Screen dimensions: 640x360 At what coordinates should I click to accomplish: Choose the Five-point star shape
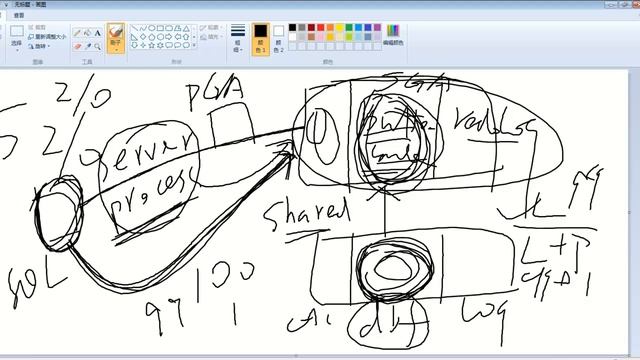[151, 45]
